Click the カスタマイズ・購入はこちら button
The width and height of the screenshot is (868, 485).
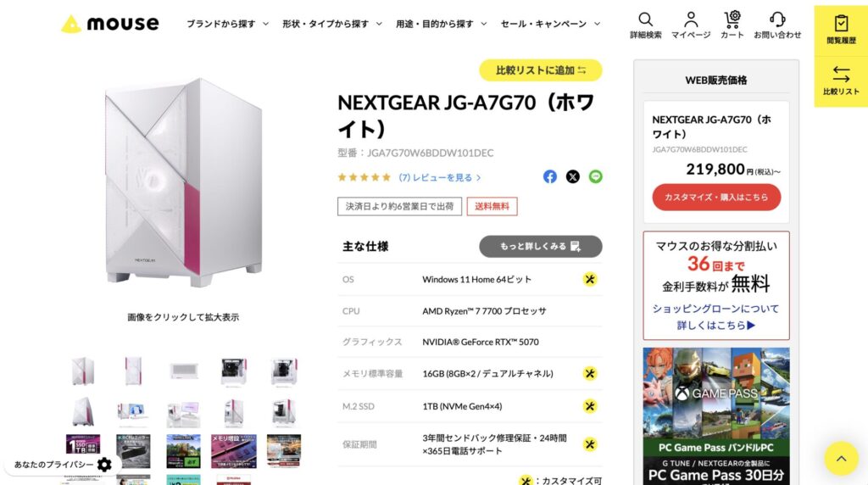(x=716, y=197)
